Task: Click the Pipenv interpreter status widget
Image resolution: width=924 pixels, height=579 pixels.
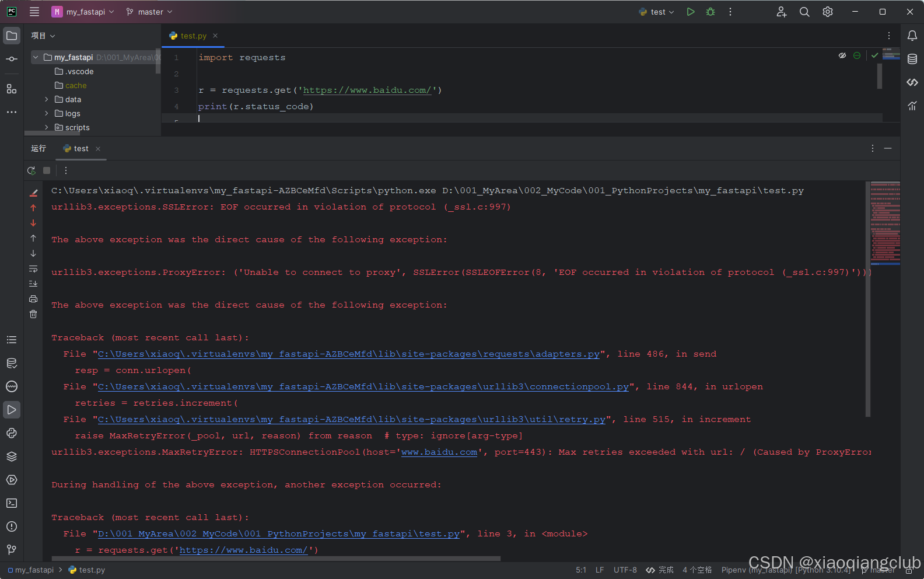Action: pos(786,570)
